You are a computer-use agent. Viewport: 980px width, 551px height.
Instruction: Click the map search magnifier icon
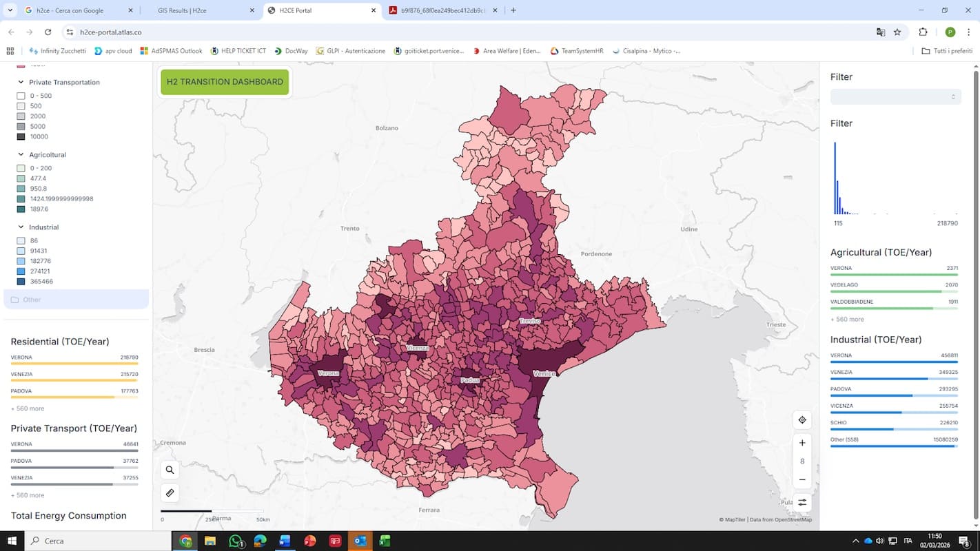click(x=170, y=470)
